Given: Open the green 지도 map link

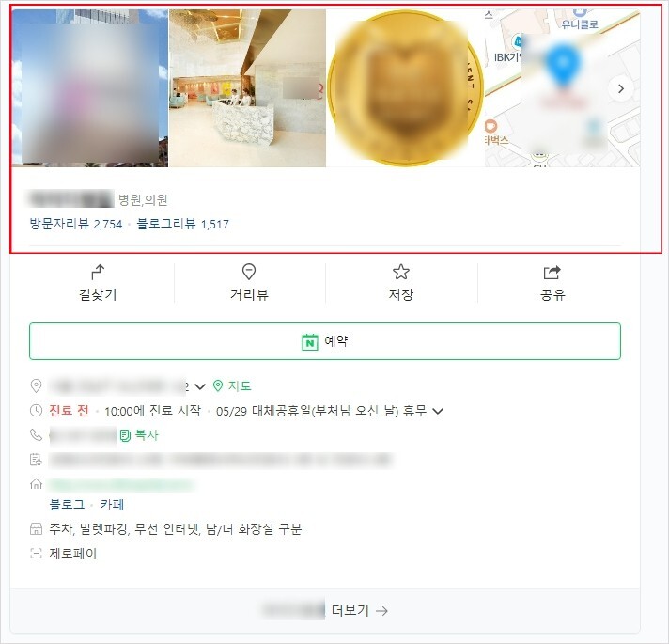Looking at the screenshot, I should point(232,385).
